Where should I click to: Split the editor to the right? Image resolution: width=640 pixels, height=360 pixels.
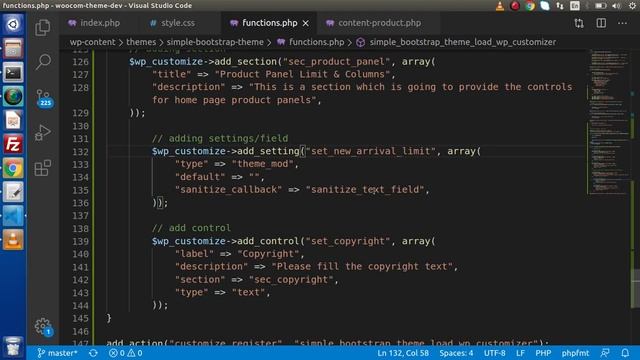601,23
